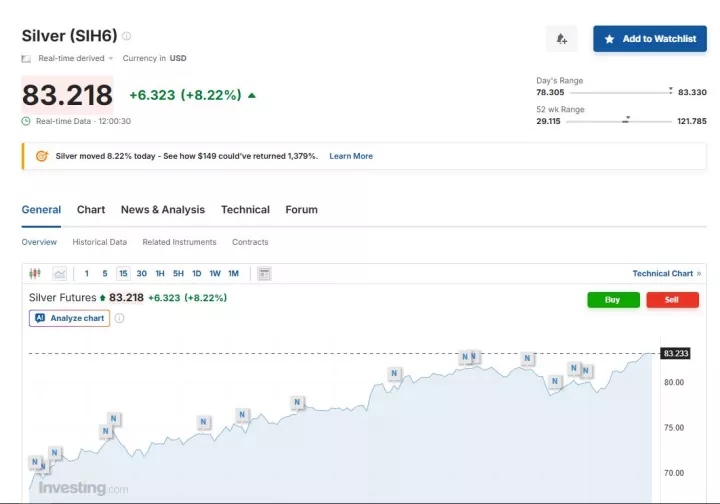
Task: Click the bell alert icon
Action: pyautogui.click(x=561, y=39)
